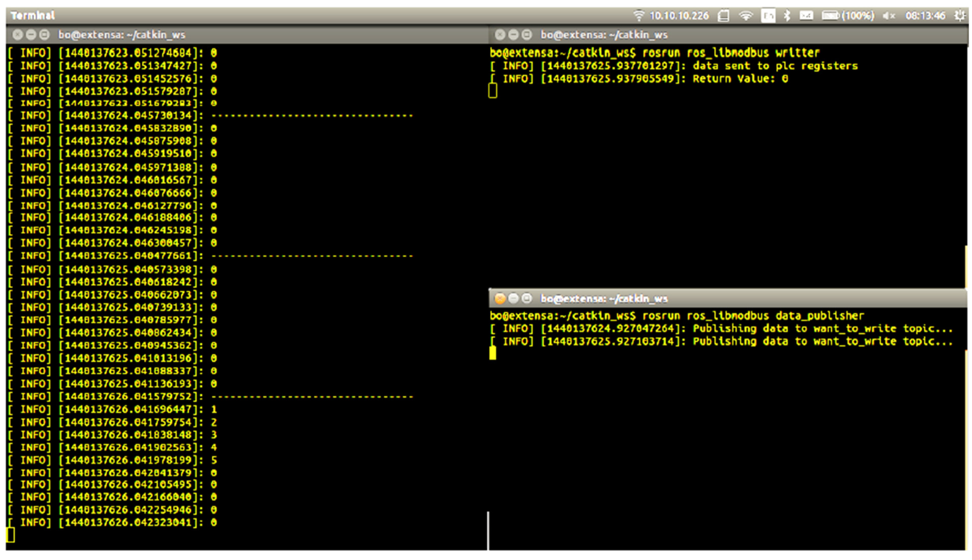The image size is (972, 560).
Task: Minimize the data_publisher terminal window
Action: point(513,299)
